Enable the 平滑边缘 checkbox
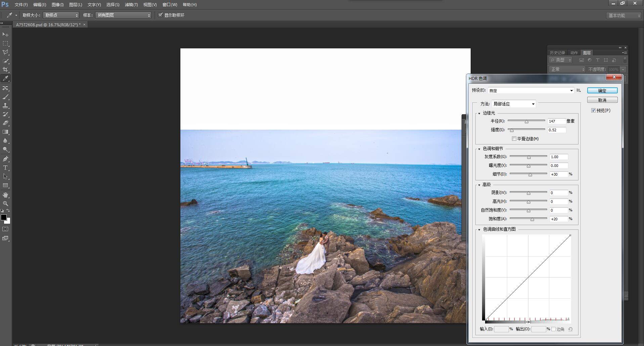 (x=514, y=139)
